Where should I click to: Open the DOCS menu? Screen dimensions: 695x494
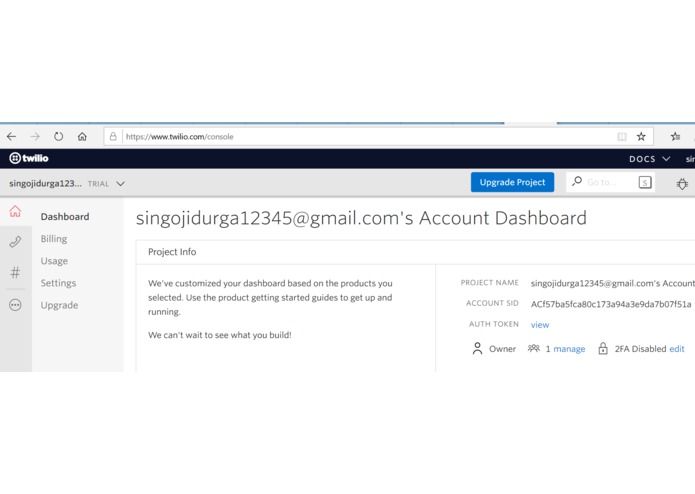649,159
